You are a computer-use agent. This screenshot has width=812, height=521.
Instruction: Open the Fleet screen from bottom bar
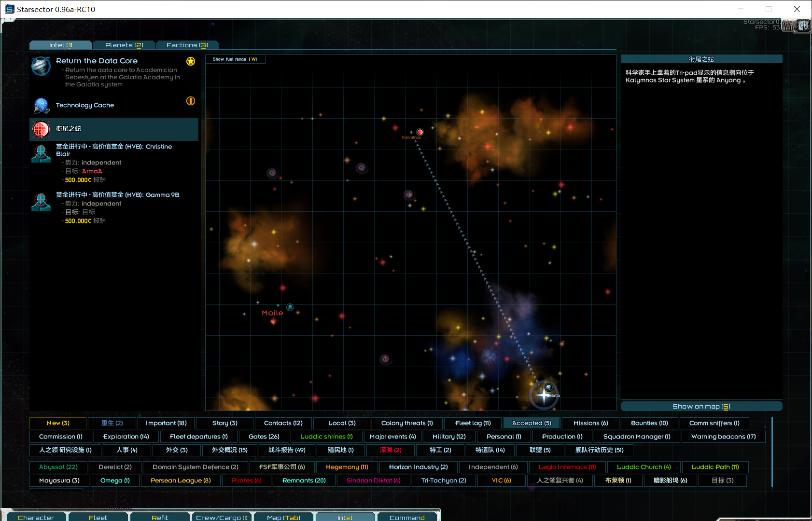98,517
